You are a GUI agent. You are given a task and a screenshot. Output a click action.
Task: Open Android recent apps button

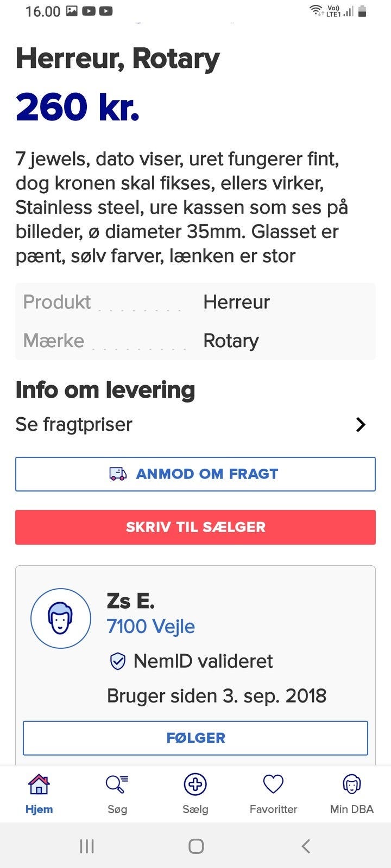pos(86,846)
